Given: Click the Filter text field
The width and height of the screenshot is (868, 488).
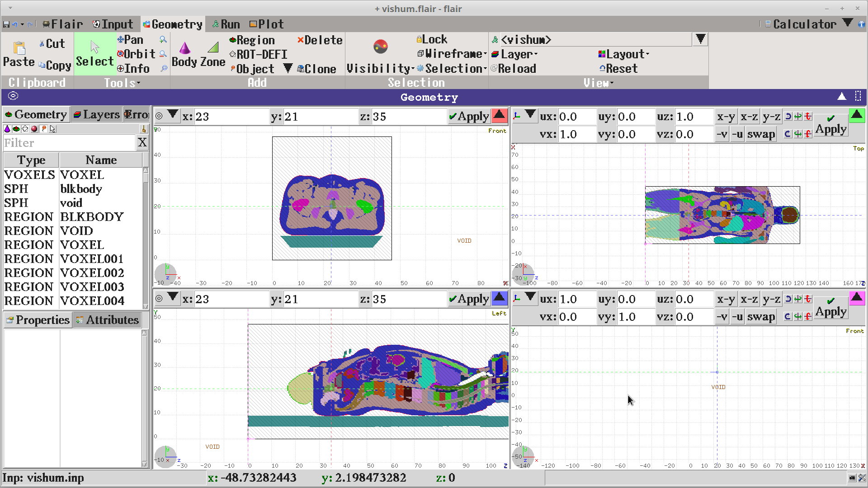Looking at the screenshot, I should 69,143.
